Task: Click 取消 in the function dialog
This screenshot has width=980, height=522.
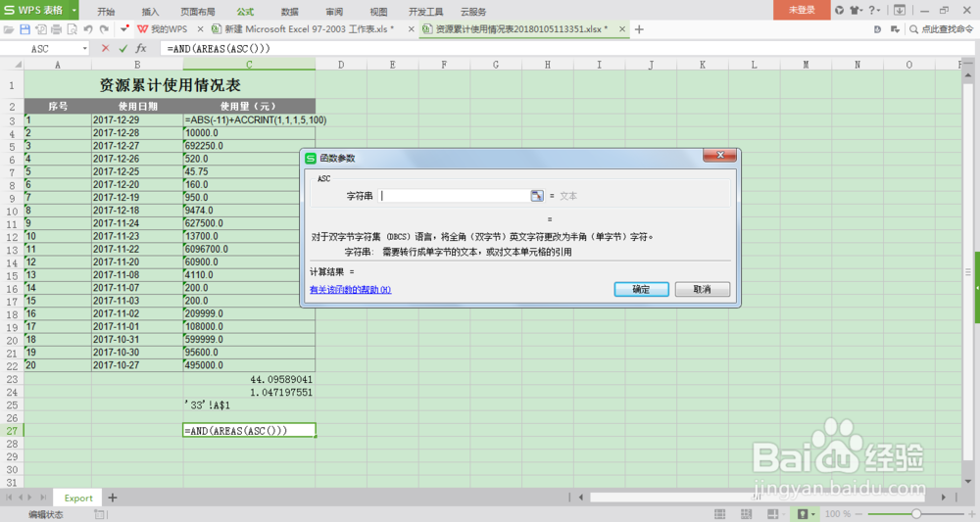Action: coord(703,289)
